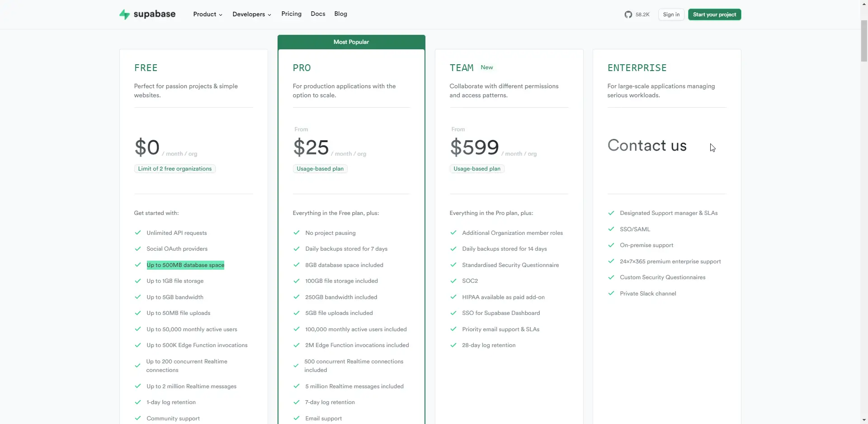This screenshot has width=868, height=424.
Task: Click the $599 Team plan price
Action: 474,148
